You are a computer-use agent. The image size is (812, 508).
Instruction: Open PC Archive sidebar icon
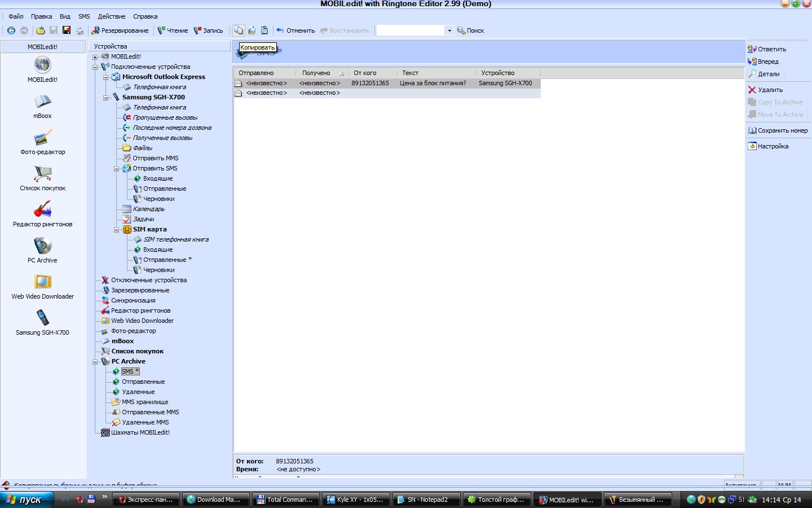tap(43, 246)
